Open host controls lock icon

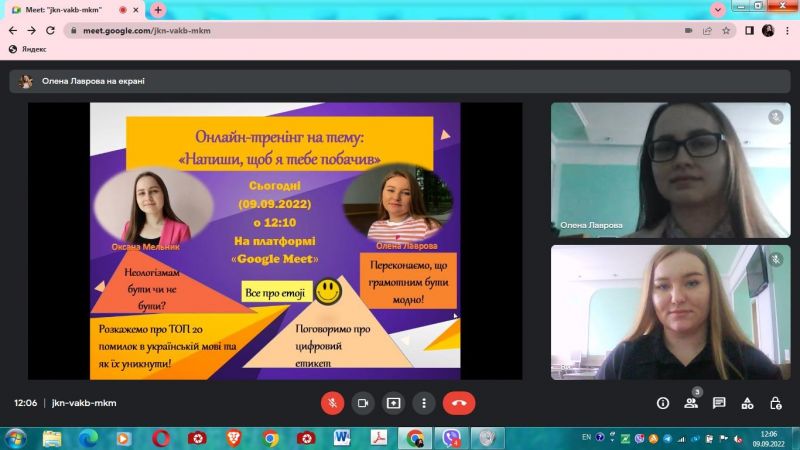776,404
